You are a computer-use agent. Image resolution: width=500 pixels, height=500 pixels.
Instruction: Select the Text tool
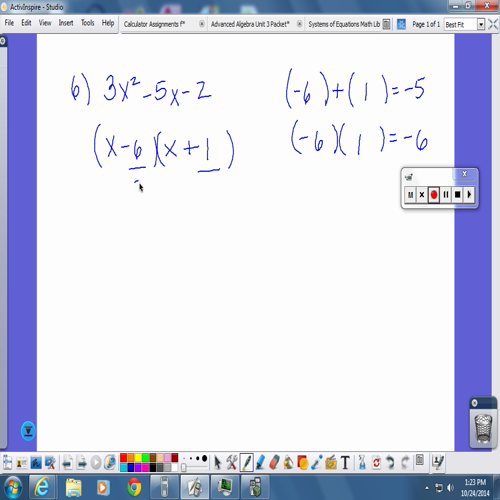pos(345,463)
